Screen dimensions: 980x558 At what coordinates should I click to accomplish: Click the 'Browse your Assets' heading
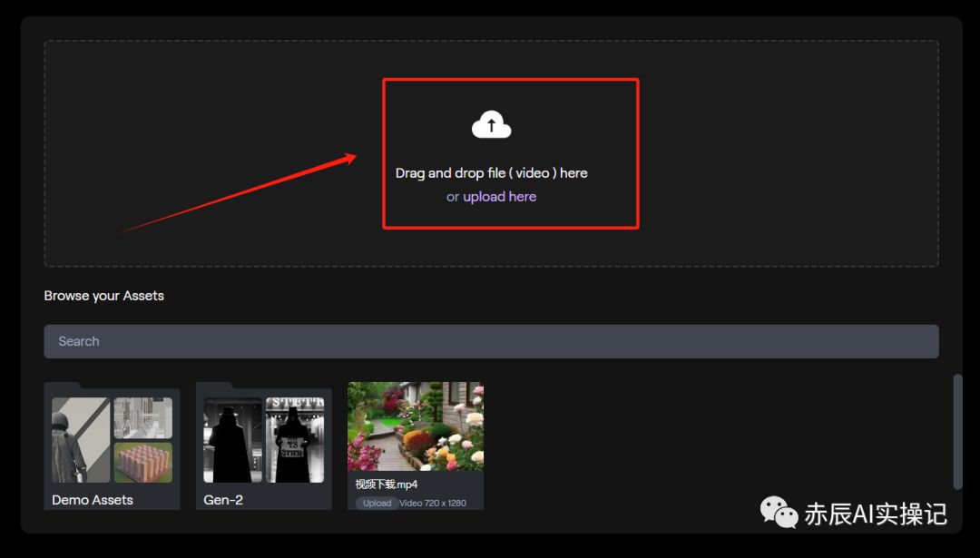103,296
